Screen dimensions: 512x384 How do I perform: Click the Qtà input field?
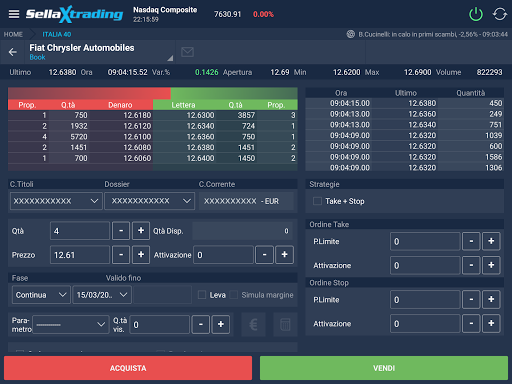tap(80, 231)
